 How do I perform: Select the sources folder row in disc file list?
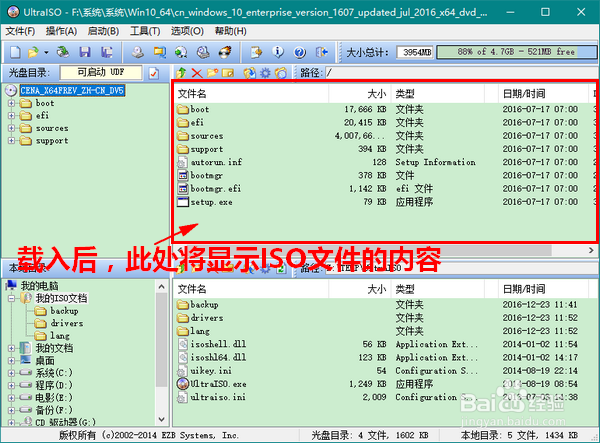click(x=383, y=136)
